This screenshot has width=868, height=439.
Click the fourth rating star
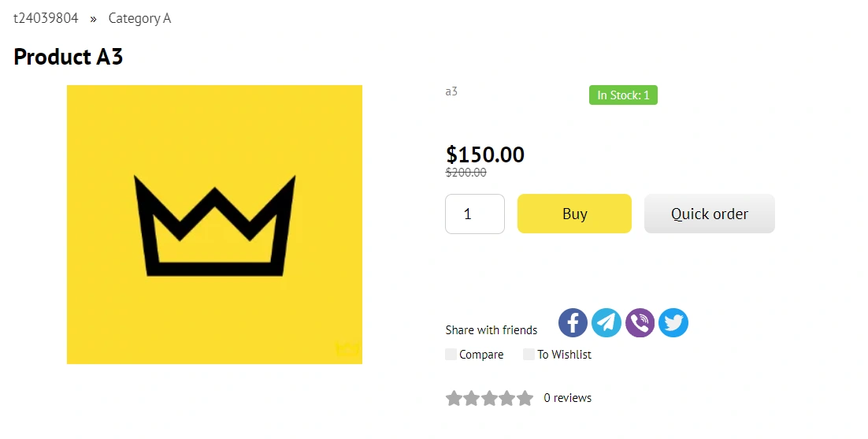click(507, 398)
